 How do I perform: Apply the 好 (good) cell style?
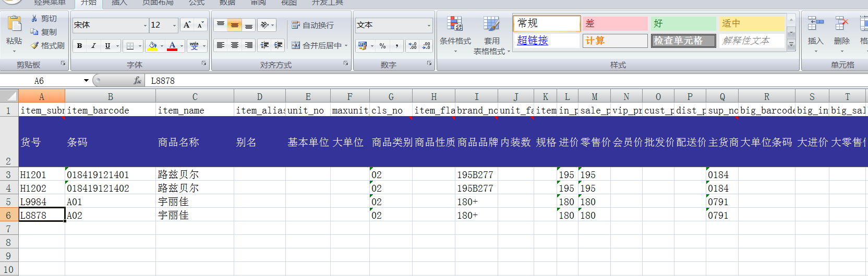pos(683,23)
